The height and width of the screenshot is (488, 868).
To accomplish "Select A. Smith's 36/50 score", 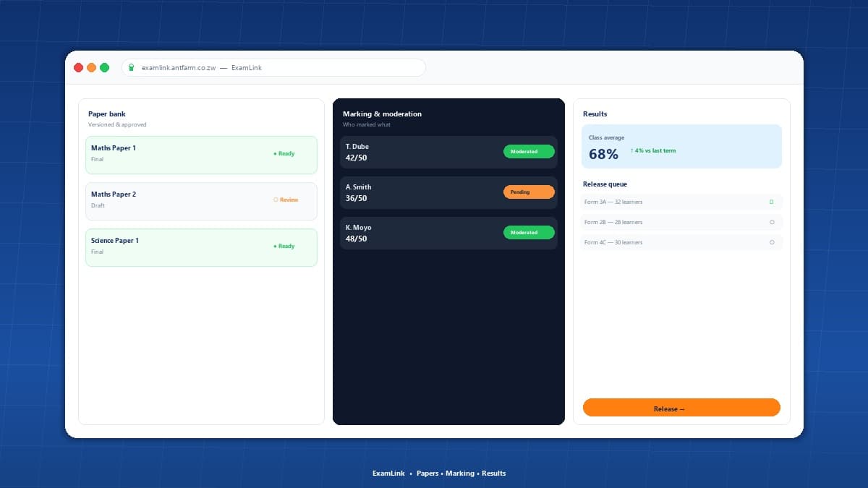I will tap(357, 198).
